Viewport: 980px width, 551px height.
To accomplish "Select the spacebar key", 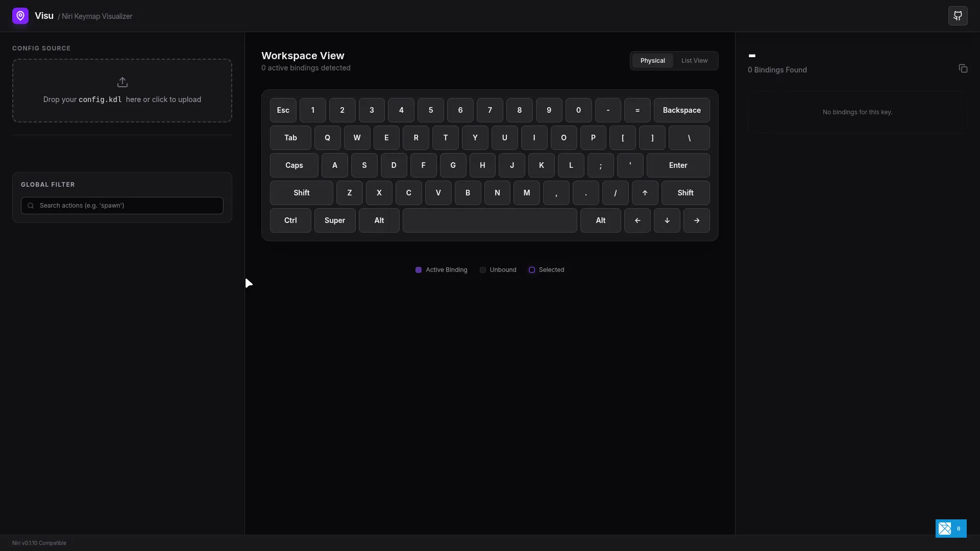I will click(x=489, y=220).
